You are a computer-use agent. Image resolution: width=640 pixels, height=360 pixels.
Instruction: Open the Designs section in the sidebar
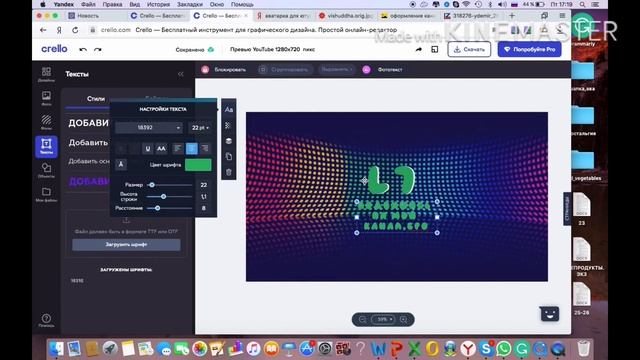[x=46, y=74]
